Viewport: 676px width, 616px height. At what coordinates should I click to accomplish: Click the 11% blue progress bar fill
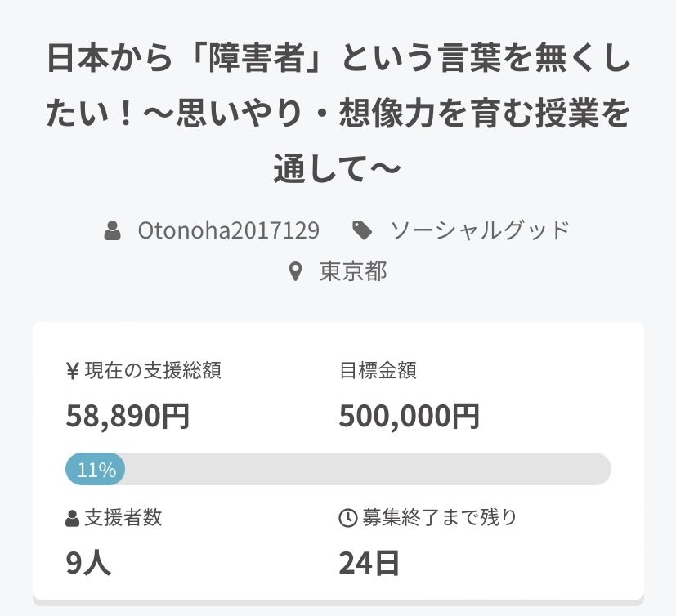pos(96,470)
